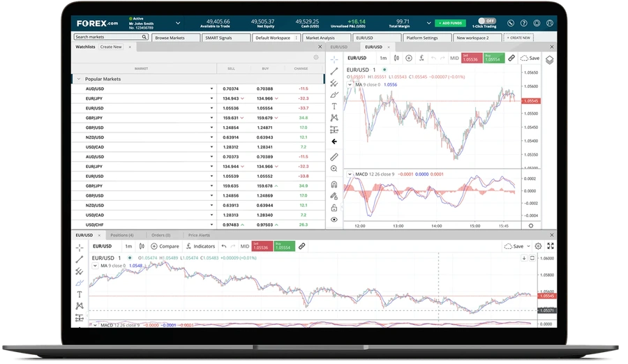Switch to the Price Alerts tab
628x364 pixels.
(x=199, y=235)
